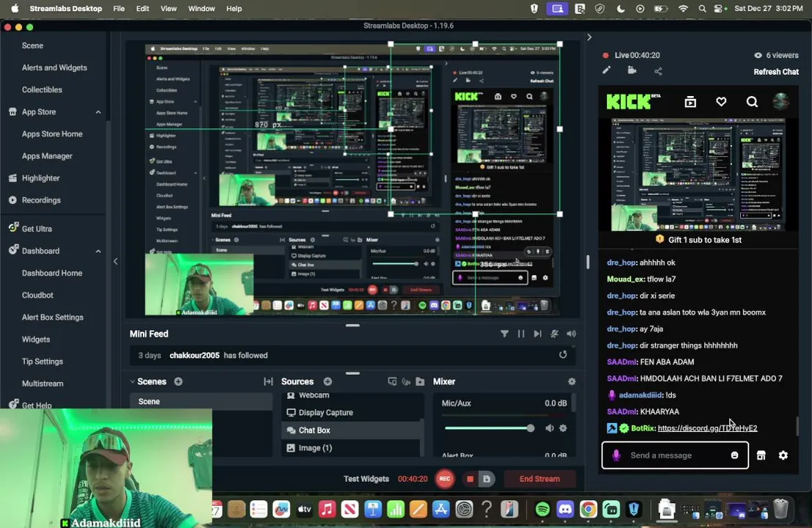Image resolution: width=812 pixels, height=528 pixels.
Task: Open Discord from the Dock
Action: coord(565,510)
